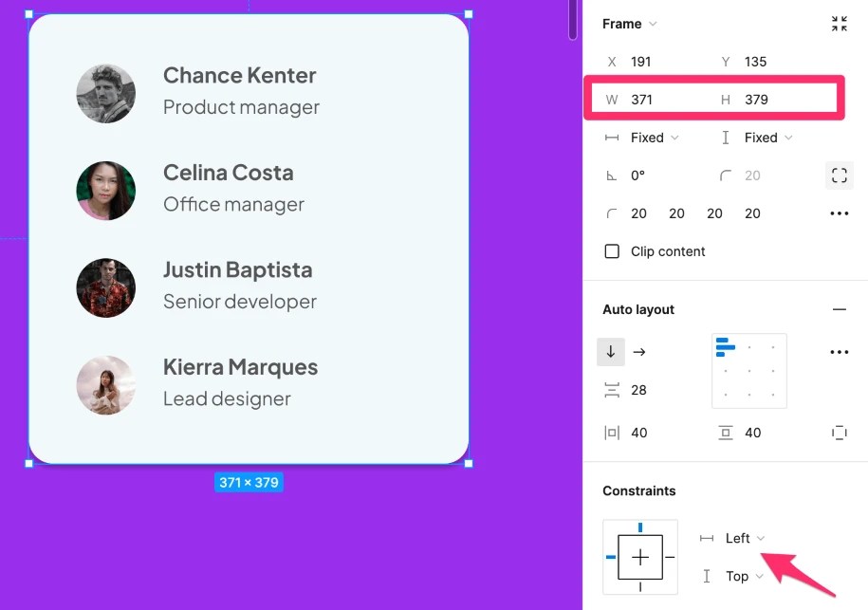Enable the Clip content checkbox
Screen dimensions: 868x610
pos(612,250)
